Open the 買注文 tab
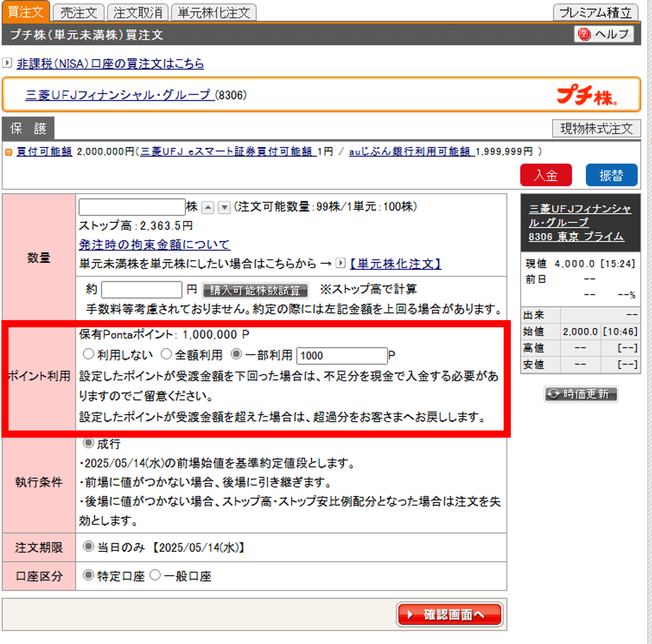 pyautogui.click(x=25, y=12)
